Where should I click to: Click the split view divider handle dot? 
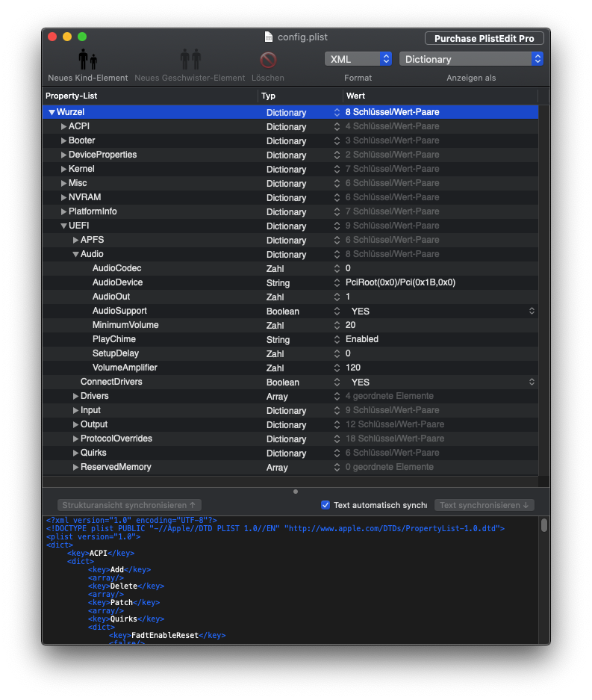(x=296, y=492)
